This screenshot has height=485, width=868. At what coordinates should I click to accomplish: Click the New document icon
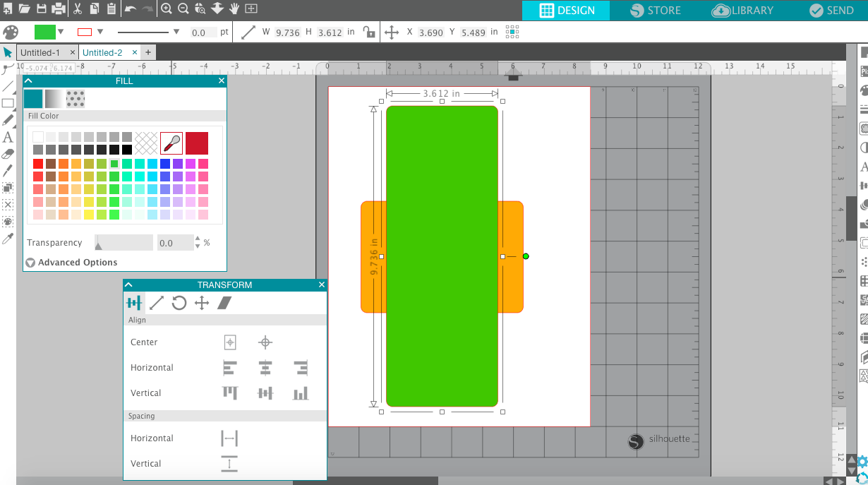(8, 9)
